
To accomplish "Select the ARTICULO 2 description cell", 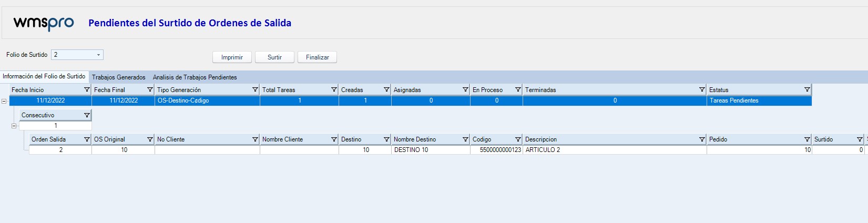I will tap(615, 150).
